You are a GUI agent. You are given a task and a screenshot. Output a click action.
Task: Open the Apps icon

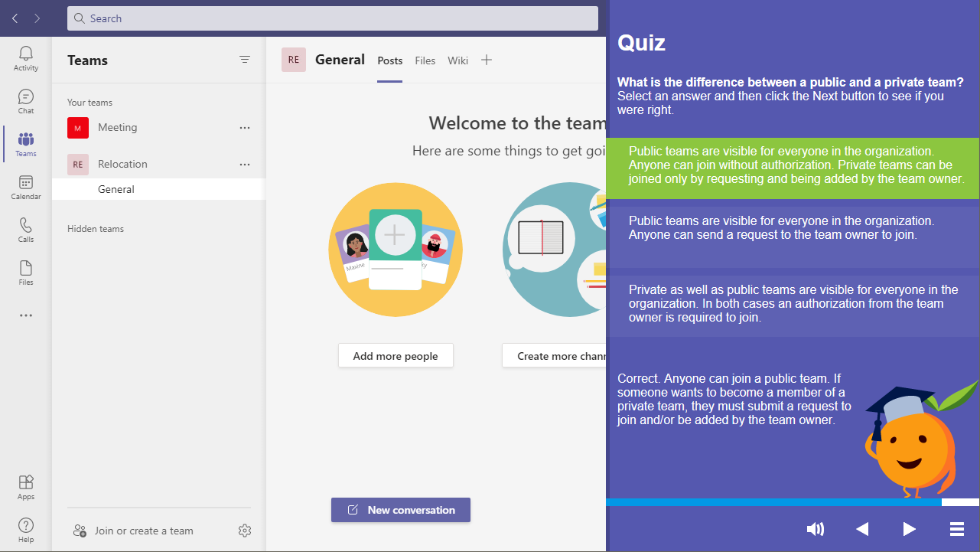pos(26,487)
